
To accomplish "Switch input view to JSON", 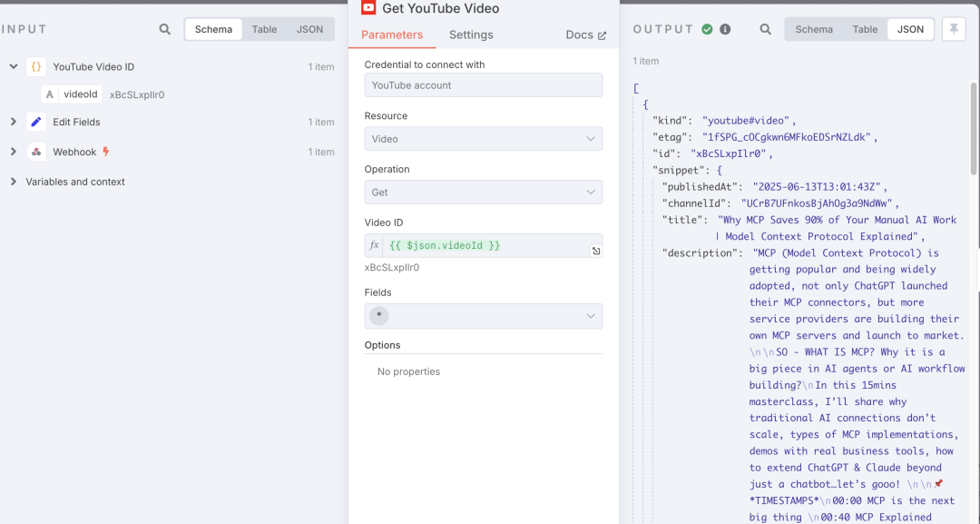I will (x=310, y=29).
